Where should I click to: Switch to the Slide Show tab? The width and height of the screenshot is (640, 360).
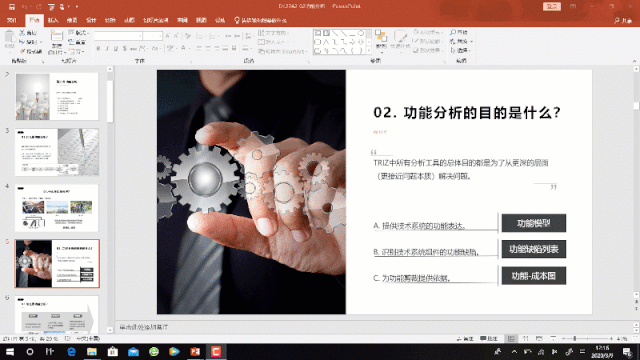(x=155, y=20)
